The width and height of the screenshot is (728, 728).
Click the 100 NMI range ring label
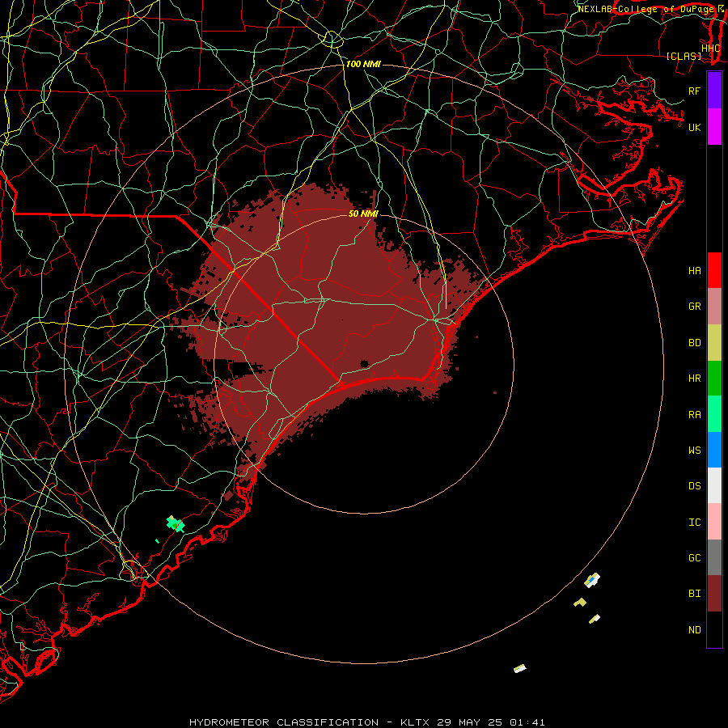(363, 64)
